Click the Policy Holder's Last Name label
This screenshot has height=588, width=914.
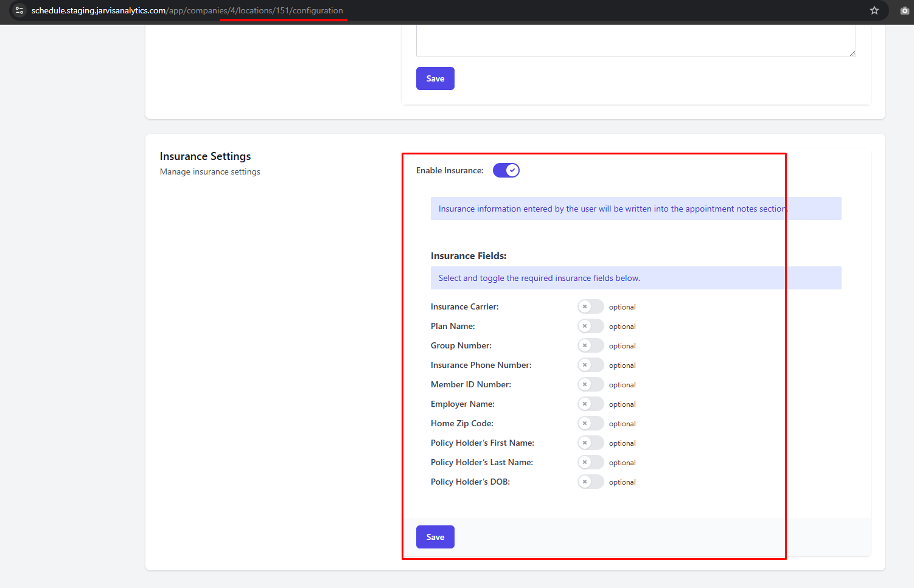482,463
